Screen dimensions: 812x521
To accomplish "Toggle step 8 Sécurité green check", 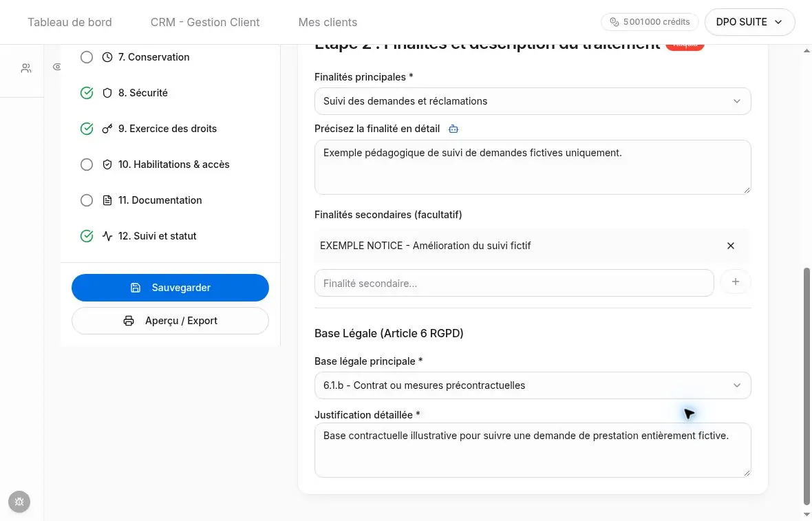I will (87, 93).
